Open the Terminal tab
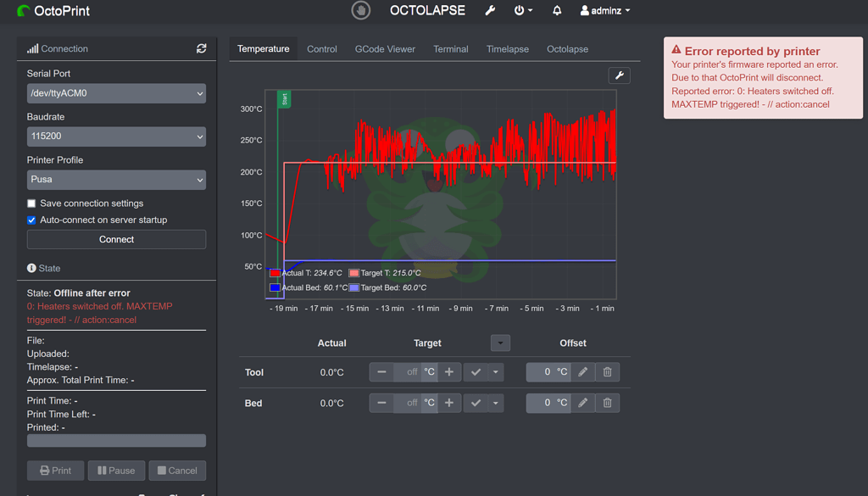Image resolution: width=868 pixels, height=496 pixels. click(450, 48)
